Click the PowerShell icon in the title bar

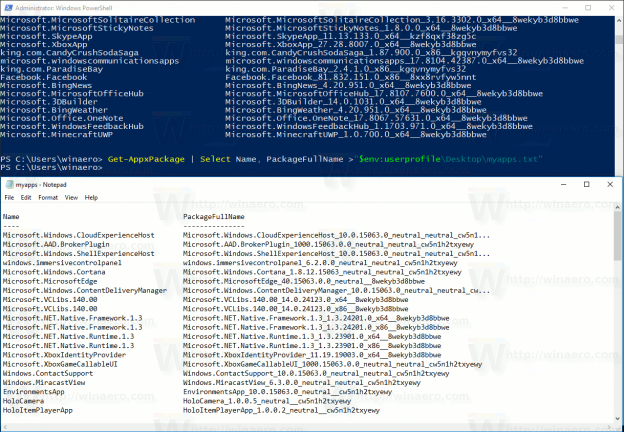click(7, 6)
